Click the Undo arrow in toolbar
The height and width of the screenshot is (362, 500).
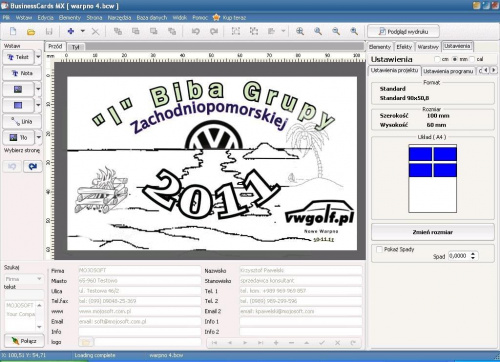coord(196,31)
